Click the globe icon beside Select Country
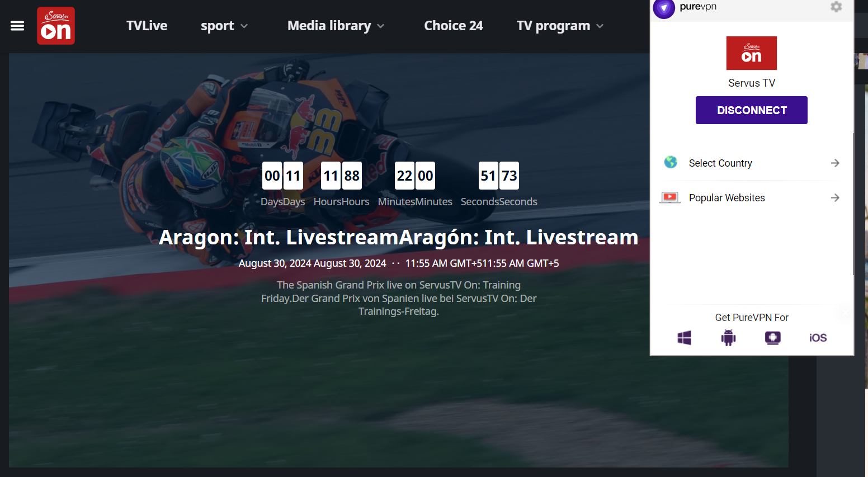The image size is (868, 477). click(671, 163)
